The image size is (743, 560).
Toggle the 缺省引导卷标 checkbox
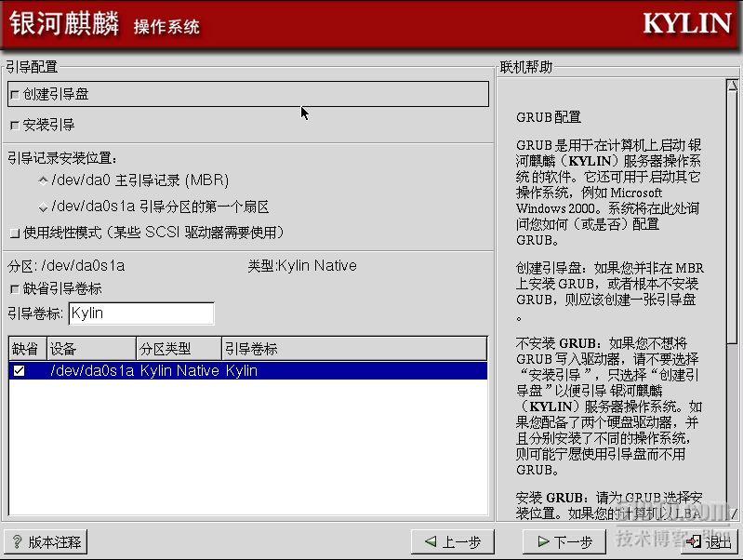15,288
